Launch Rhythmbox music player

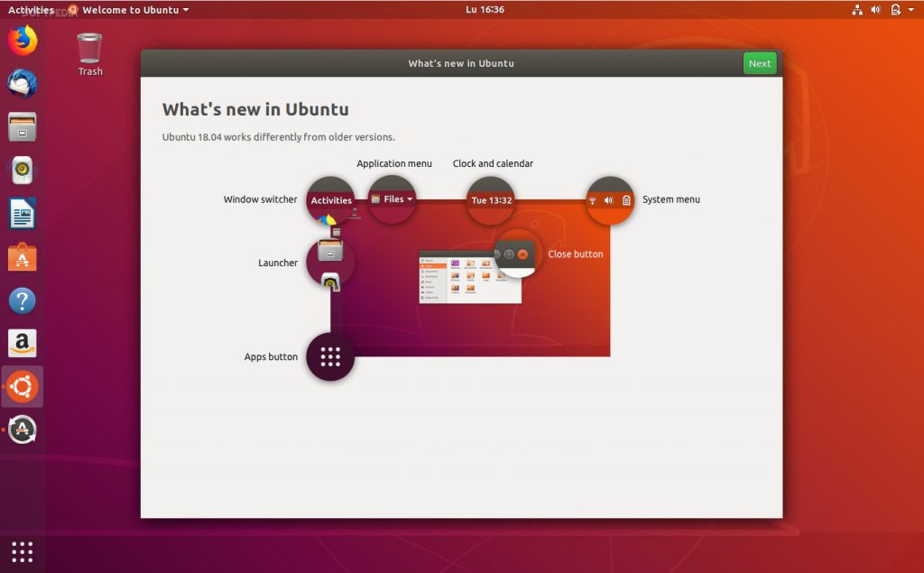(23, 171)
